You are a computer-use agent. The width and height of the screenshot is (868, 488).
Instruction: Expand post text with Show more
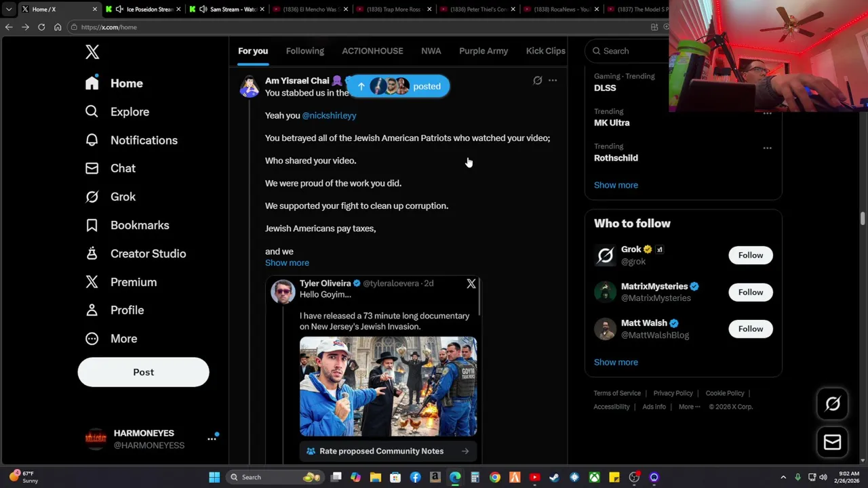(287, 263)
